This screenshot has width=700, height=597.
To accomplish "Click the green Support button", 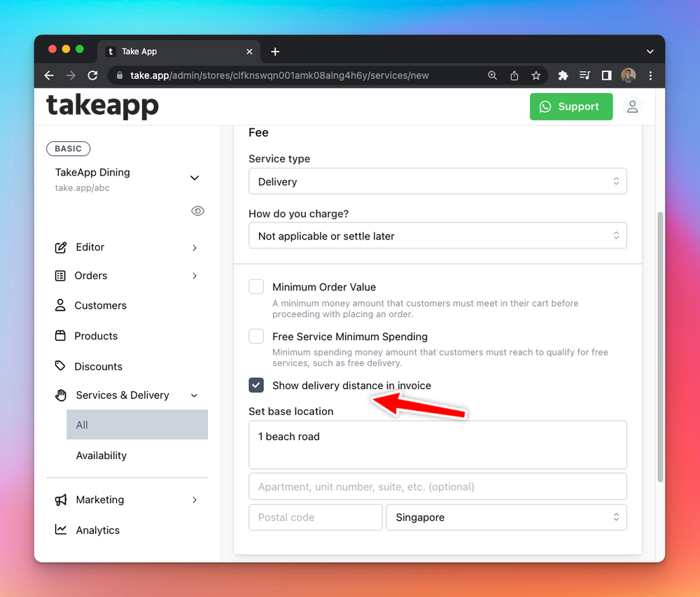I will tap(571, 106).
